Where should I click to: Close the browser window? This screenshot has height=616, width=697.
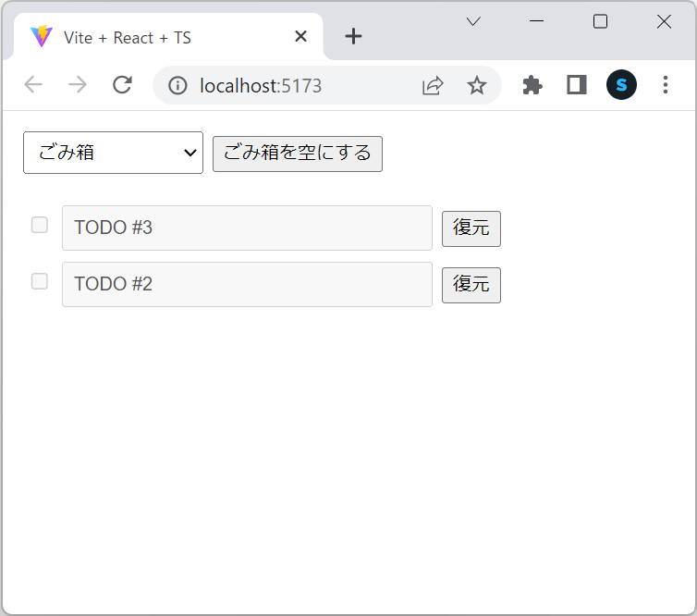coord(664,21)
